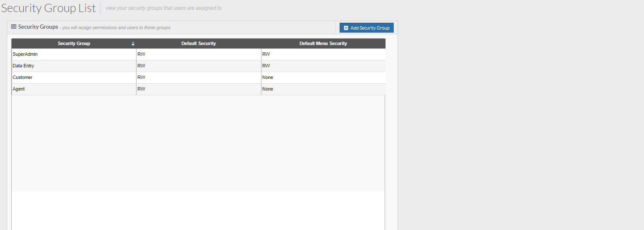
Task: Click Customer's Default Security RW cell
Action: (141, 78)
